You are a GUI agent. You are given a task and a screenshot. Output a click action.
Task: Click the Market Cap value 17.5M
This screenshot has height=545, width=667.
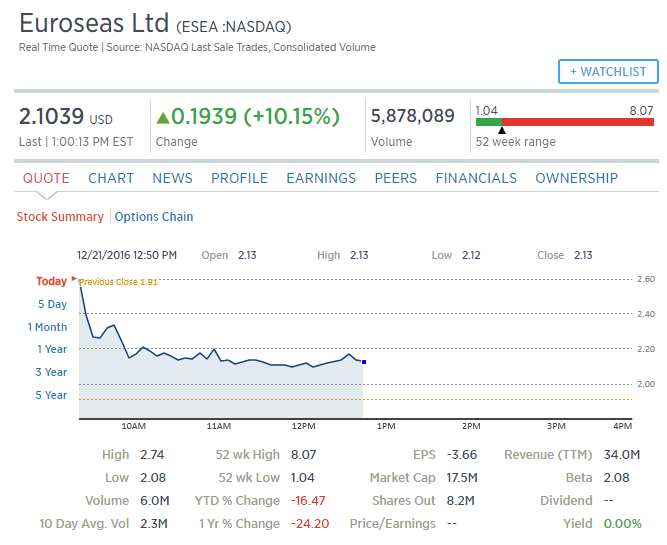point(462,478)
